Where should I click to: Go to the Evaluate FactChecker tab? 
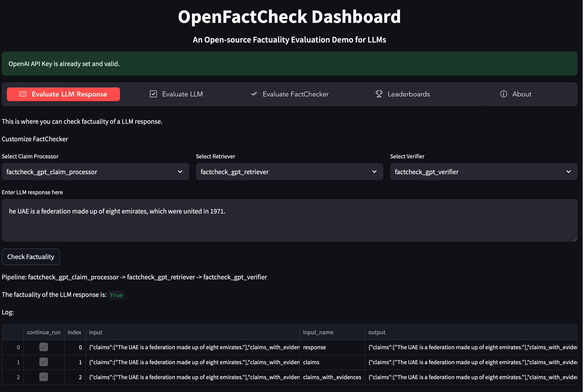tap(290, 94)
